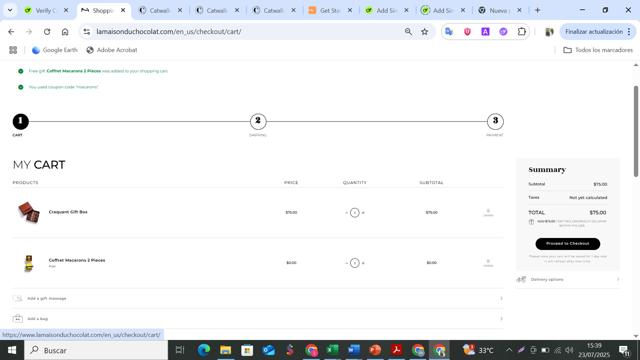Click step 3 circle in checkout progress

point(495,121)
